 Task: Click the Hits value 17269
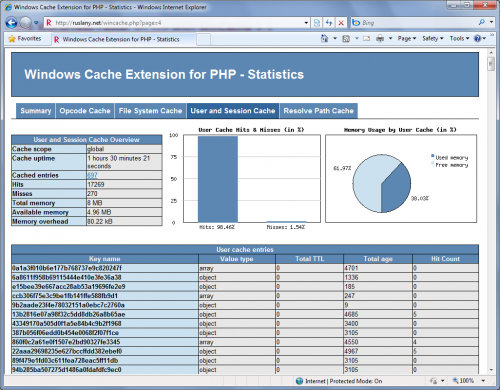96,184
